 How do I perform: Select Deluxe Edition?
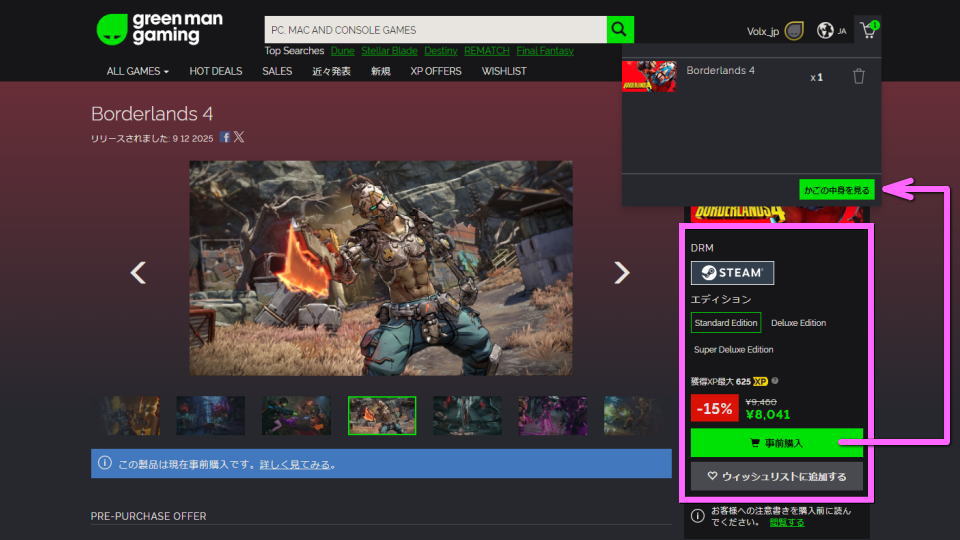point(798,323)
